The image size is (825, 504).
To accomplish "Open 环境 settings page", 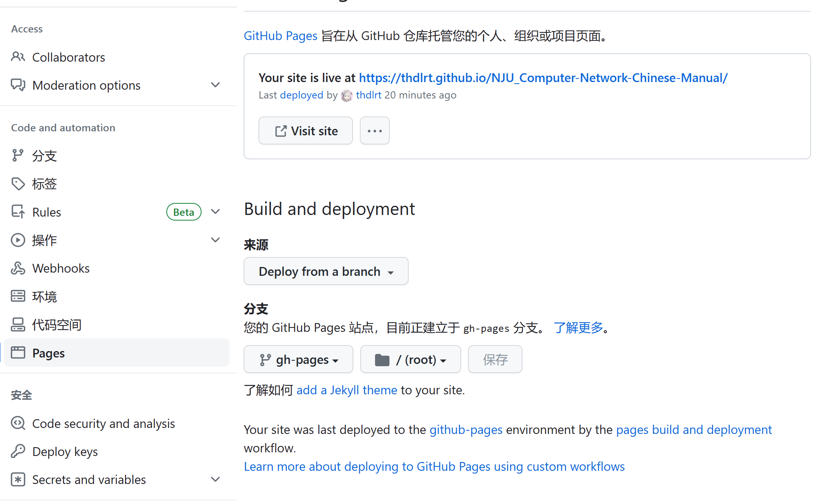I will point(116,296).
